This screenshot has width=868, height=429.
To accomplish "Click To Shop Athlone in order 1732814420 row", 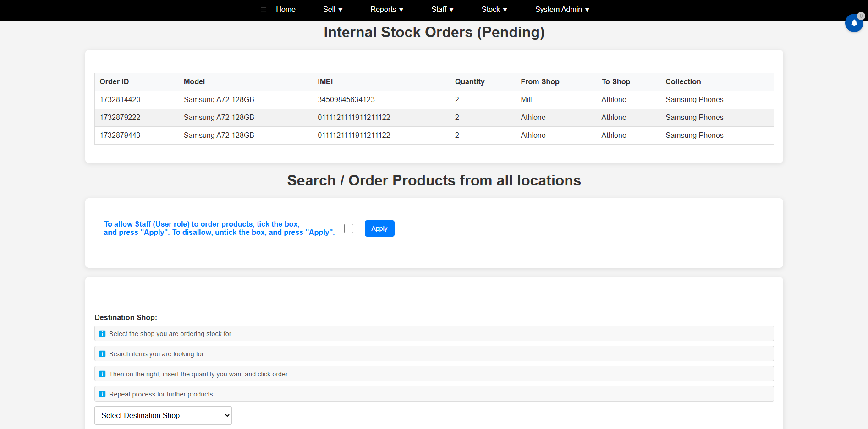I will pos(614,100).
